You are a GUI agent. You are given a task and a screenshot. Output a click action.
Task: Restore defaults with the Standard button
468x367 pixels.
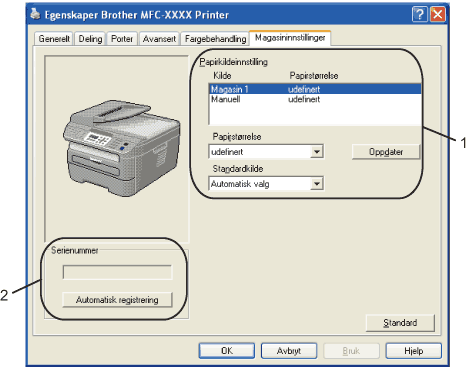(x=400, y=323)
